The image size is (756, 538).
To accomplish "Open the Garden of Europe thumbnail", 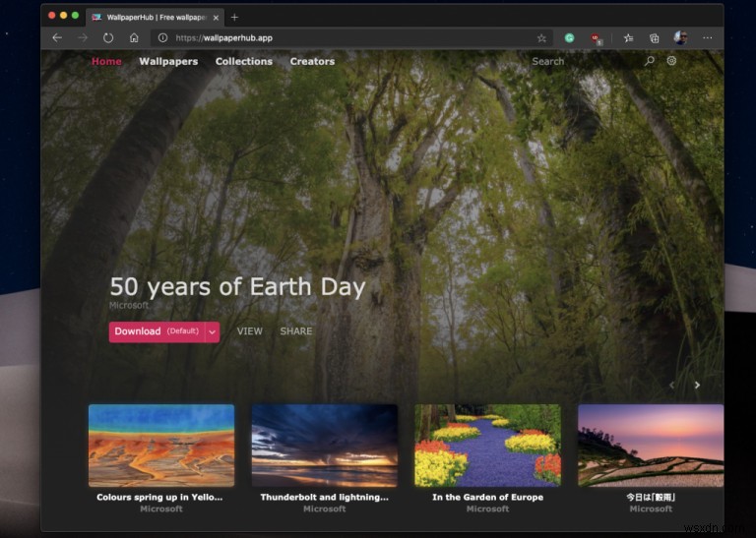I will [487, 446].
